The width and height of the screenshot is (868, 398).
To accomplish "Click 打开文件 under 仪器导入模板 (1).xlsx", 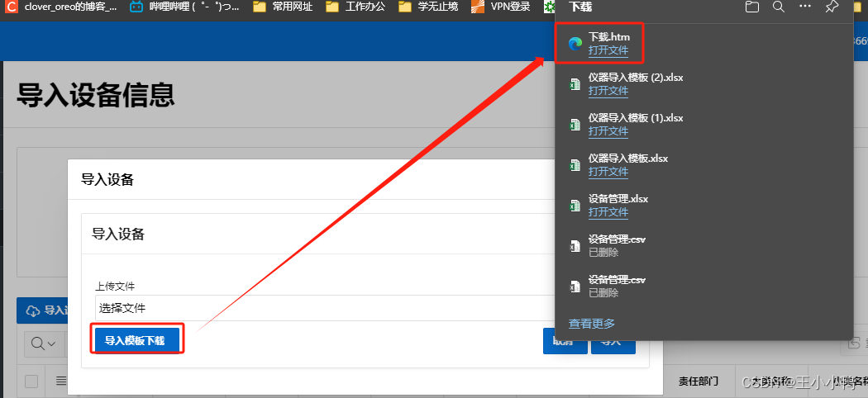I will [x=608, y=131].
